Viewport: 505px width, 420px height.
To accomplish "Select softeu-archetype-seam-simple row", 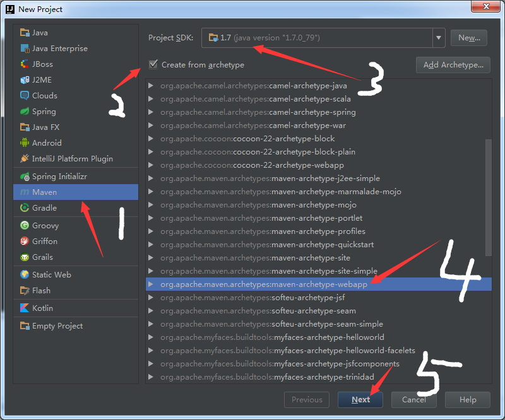I will click(319, 324).
